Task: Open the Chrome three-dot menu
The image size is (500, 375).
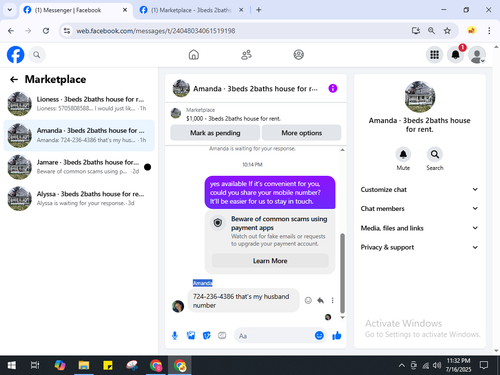Action: click(489, 31)
